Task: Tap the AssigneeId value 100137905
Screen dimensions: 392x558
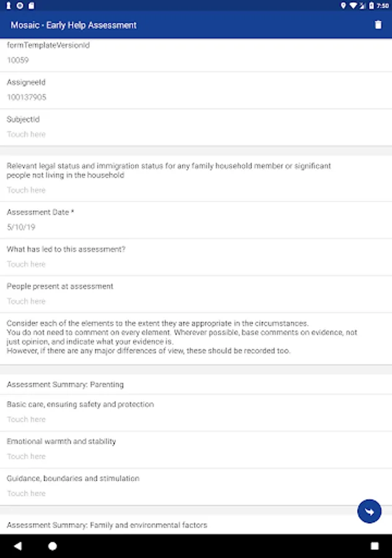Action: coord(27,97)
